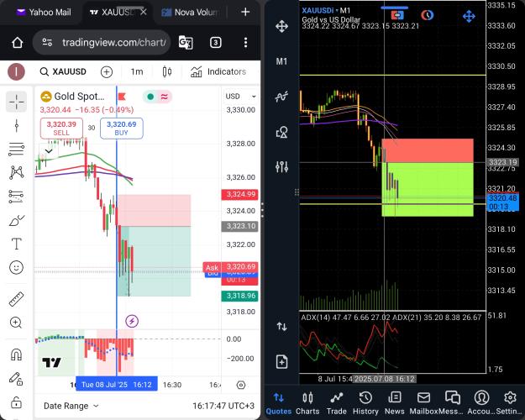Image resolution: width=525 pixels, height=420 pixels.
Task: Open the trade arrows icon in MetaTrader sidebar
Action: click(x=281, y=326)
